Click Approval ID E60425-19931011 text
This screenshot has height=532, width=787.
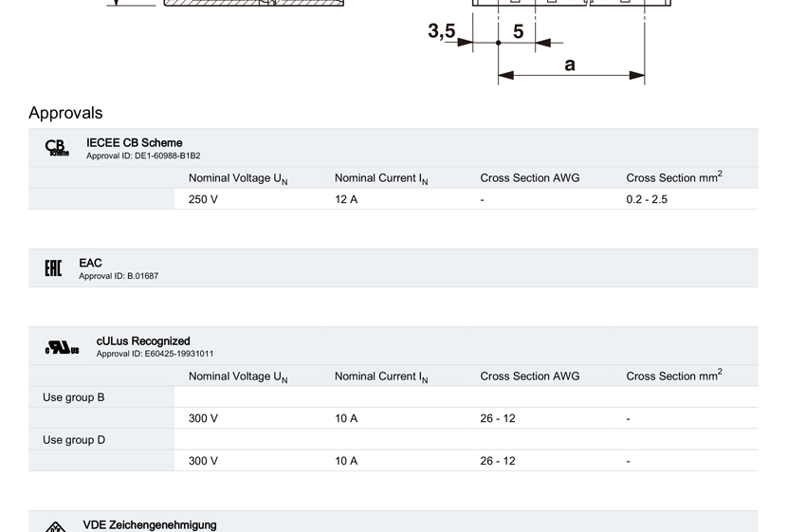pos(155,354)
